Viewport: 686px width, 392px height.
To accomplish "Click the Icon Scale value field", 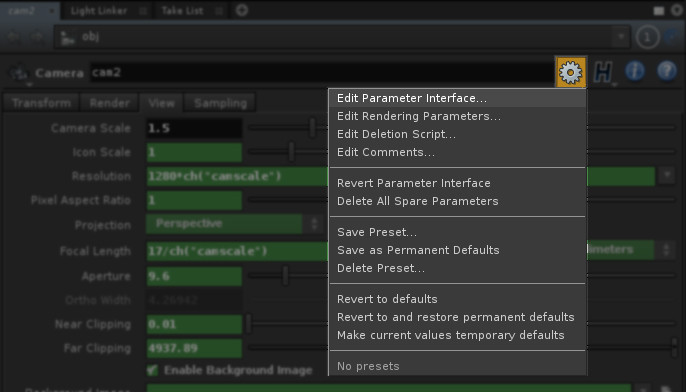I will pos(194,152).
